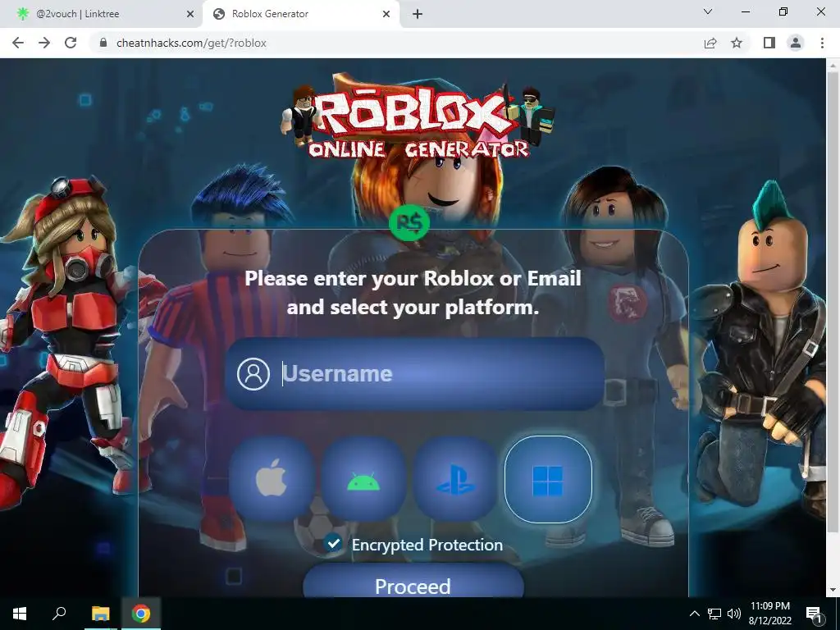Image resolution: width=840 pixels, height=630 pixels.
Task: Bookmark this page with star
Action: [737, 43]
